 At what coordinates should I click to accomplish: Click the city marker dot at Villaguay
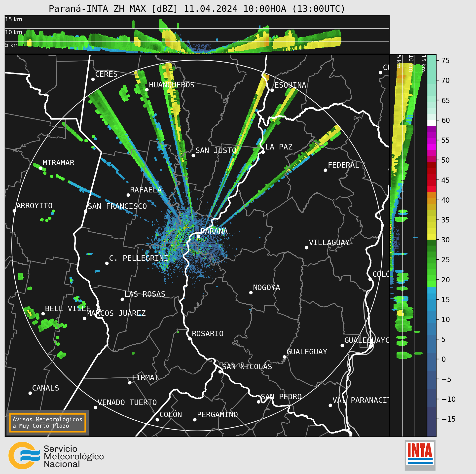[306, 248]
